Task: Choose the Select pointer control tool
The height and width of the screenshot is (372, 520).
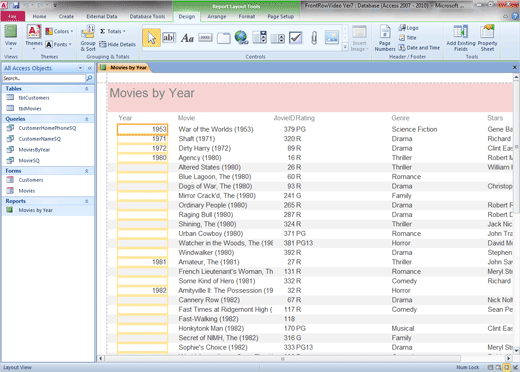Action: coord(151,38)
